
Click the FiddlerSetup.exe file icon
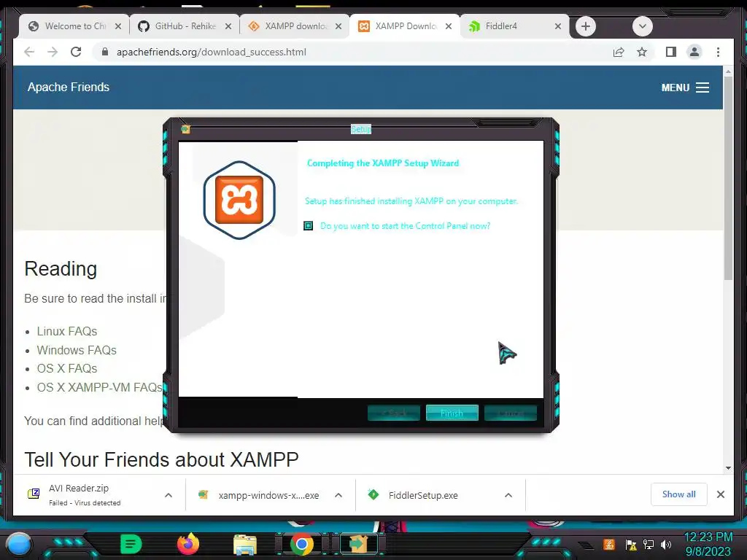point(373,495)
